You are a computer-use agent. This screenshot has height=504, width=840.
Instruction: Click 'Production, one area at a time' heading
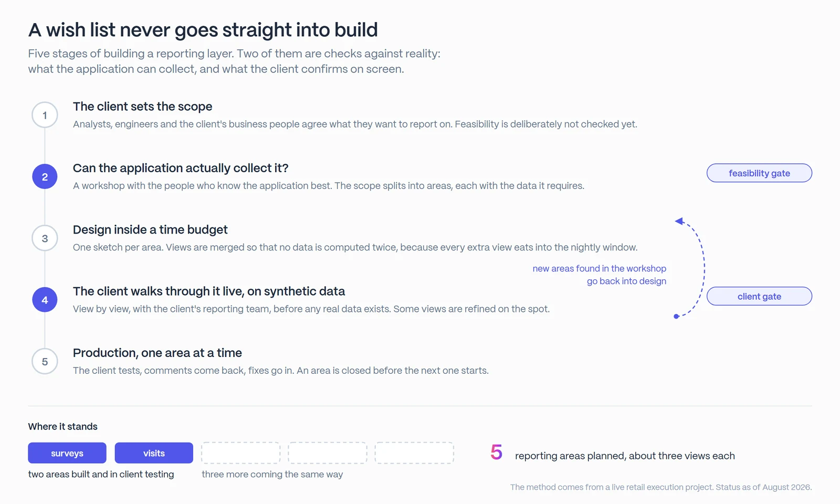(x=157, y=353)
